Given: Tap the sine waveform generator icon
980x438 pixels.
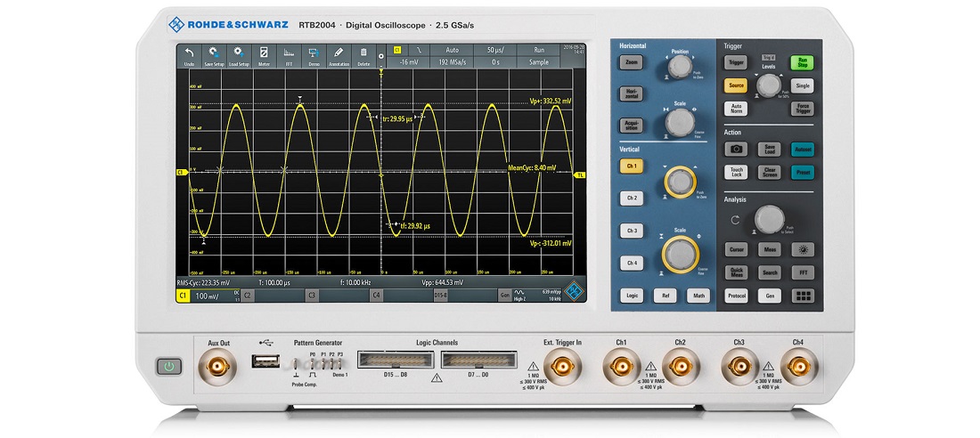Looking at the screenshot, I should 520,292.
